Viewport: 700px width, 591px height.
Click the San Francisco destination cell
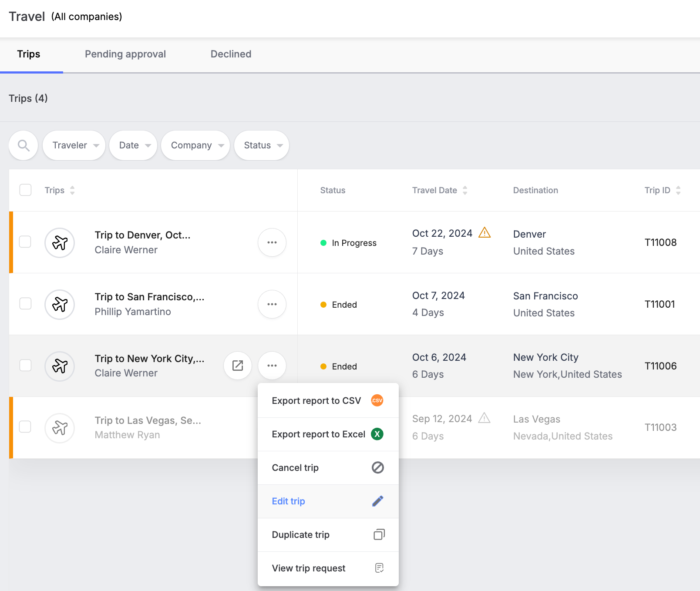[545, 304]
